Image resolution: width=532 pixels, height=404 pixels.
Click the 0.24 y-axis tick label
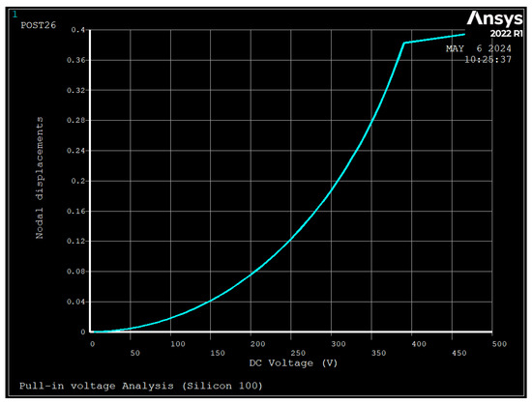76,151
